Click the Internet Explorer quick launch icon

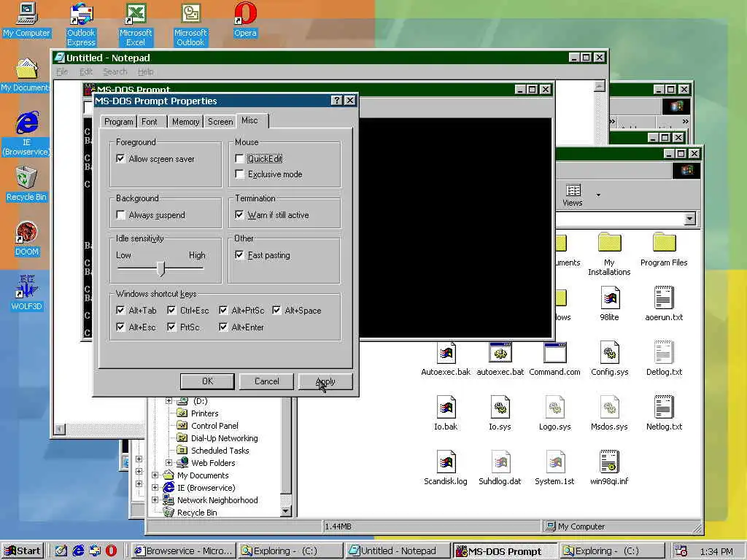coord(78,551)
